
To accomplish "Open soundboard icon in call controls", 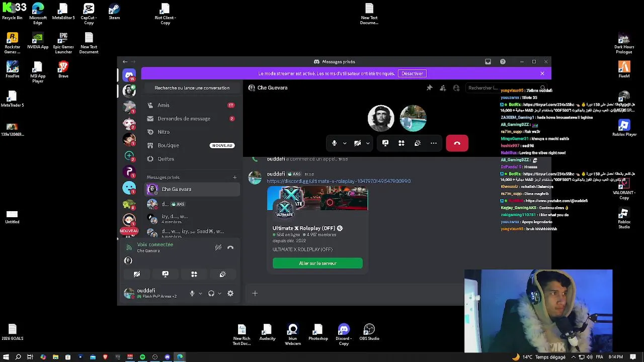I will pos(418,143).
